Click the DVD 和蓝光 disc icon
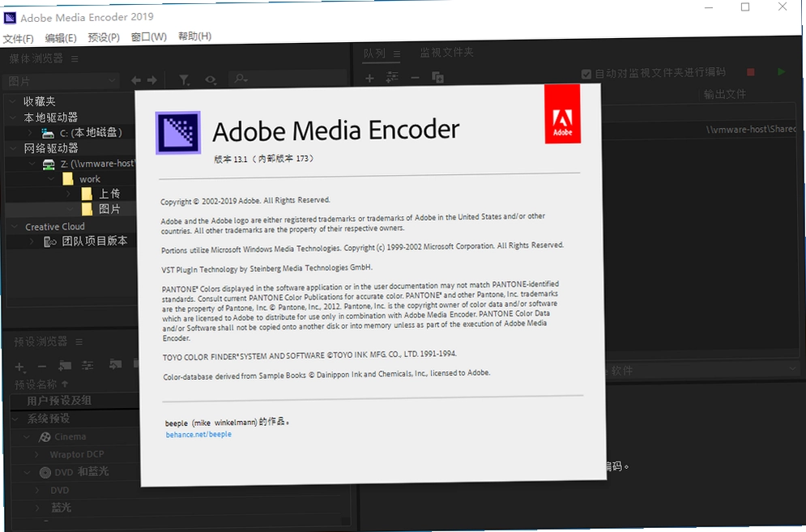The image size is (806, 532). click(x=45, y=472)
